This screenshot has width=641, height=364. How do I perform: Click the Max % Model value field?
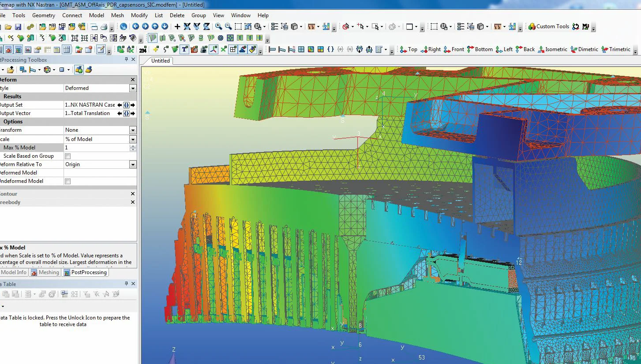tap(97, 148)
